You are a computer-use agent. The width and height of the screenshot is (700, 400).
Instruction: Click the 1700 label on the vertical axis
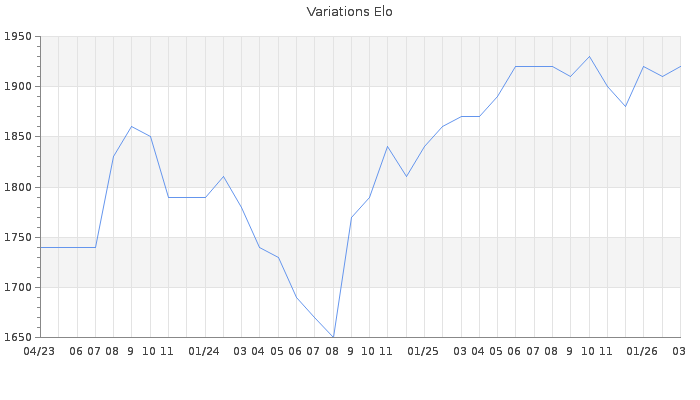(19, 288)
